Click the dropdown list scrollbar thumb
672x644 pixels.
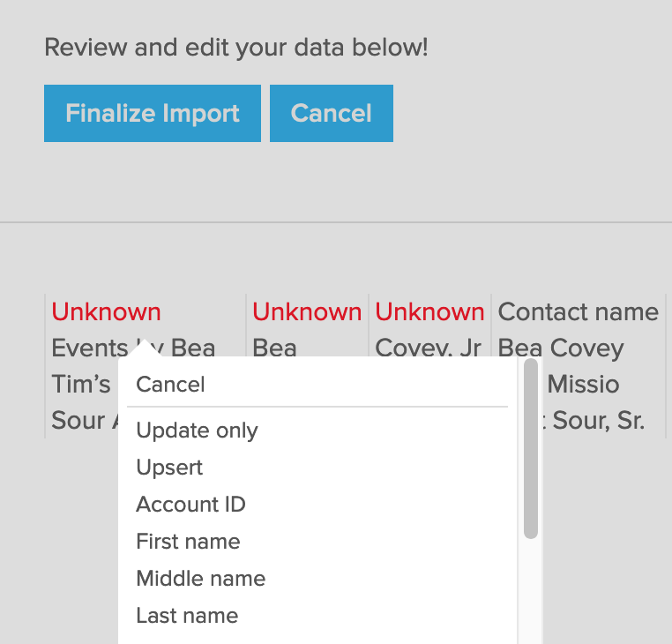click(x=530, y=450)
